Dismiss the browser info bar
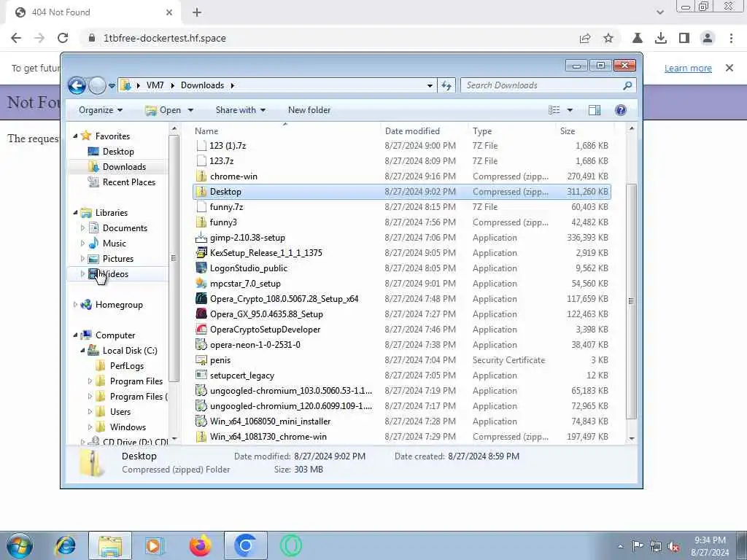Viewport: 747px width, 560px height. click(729, 68)
